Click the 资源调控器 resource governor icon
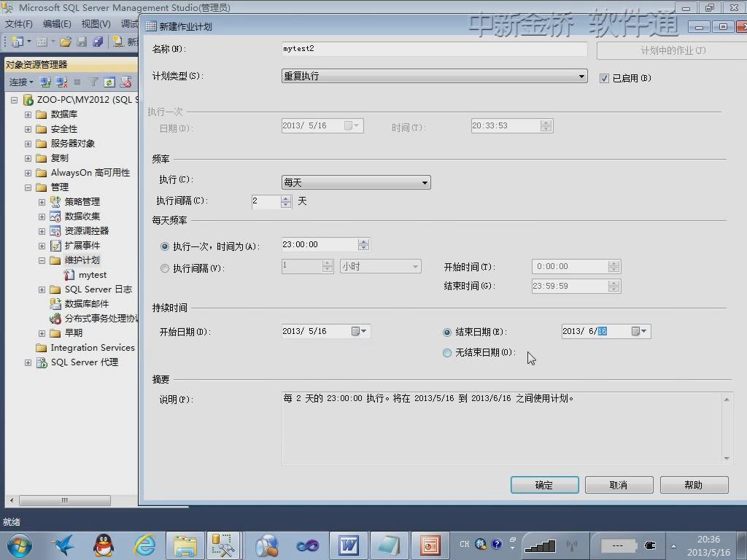Image resolution: width=747 pixels, height=560 pixels. click(x=55, y=231)
